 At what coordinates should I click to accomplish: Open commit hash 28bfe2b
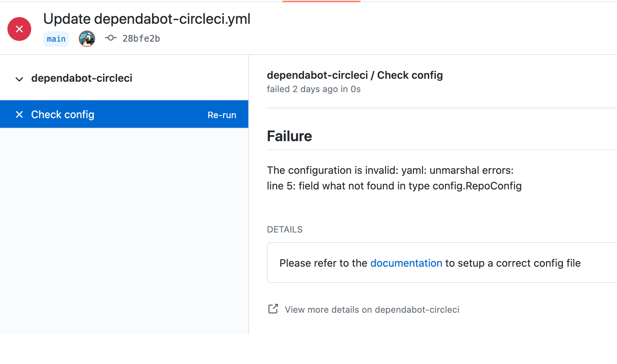tap(141, 39)
